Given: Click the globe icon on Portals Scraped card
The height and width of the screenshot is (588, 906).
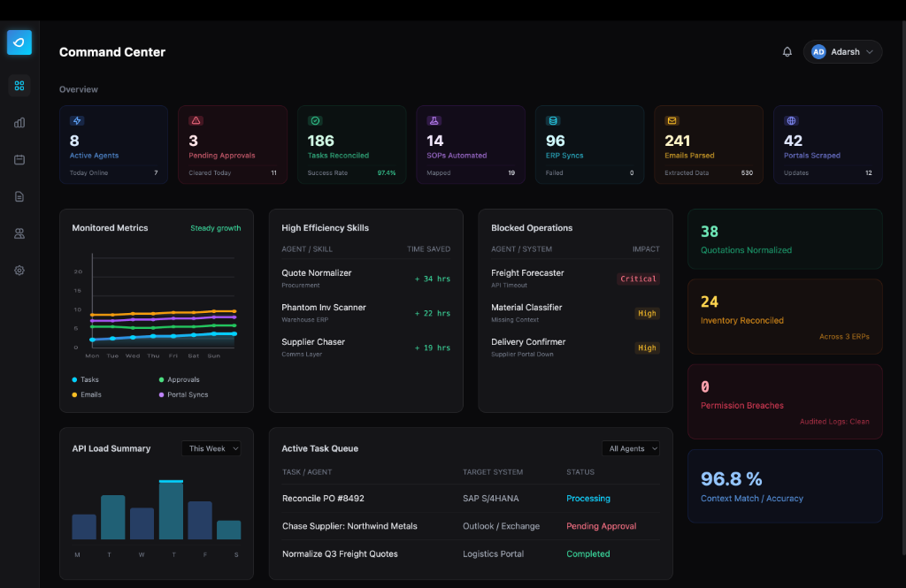Looking at the screenshot, I should [x=791, y=121].
